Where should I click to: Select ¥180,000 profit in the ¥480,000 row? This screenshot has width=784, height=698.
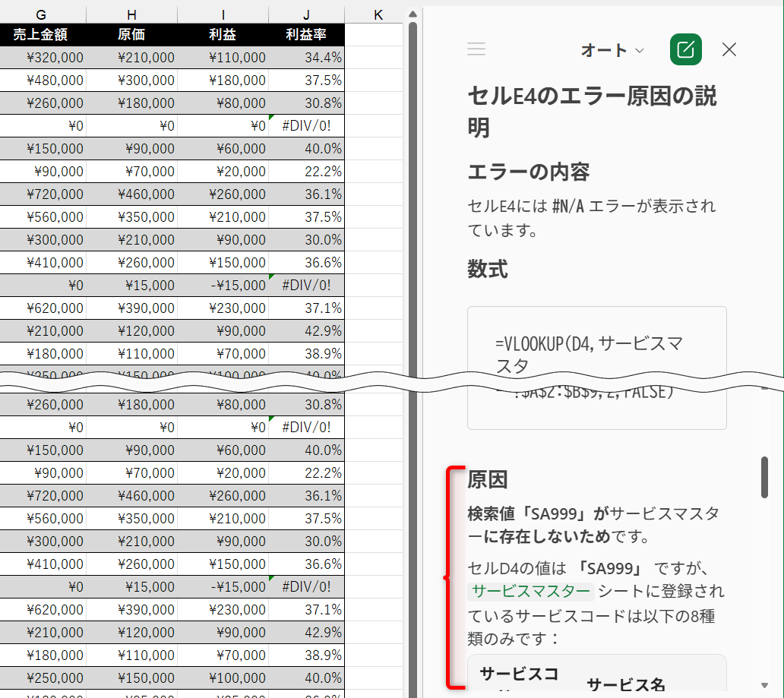tap(223, 80)
